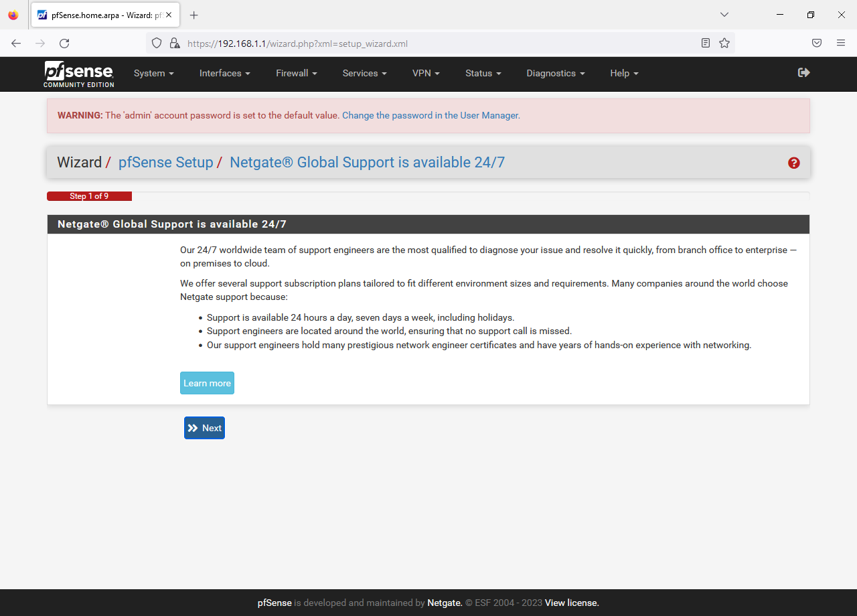Expand the Diagnostics menu
857x616 pixels.
pyautogui.click(x=556, y=74)
